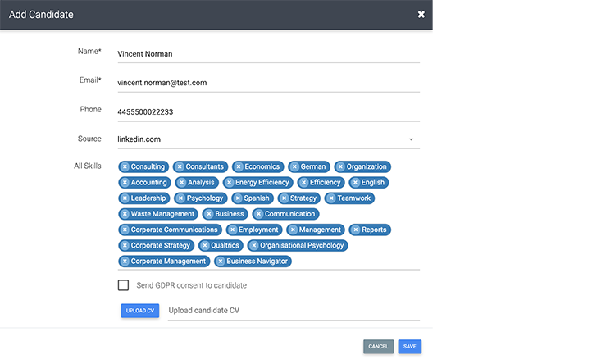Screen dimensions: 615x364
Task: Remove the Teamwork skill chip
Action: pyautogui.click(x=331, y=198)
